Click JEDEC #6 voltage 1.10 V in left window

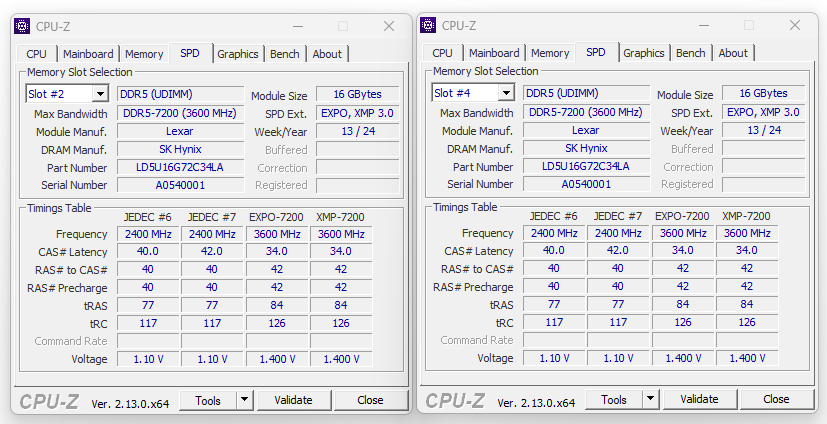pyautogui.click(x=148, y=359)
